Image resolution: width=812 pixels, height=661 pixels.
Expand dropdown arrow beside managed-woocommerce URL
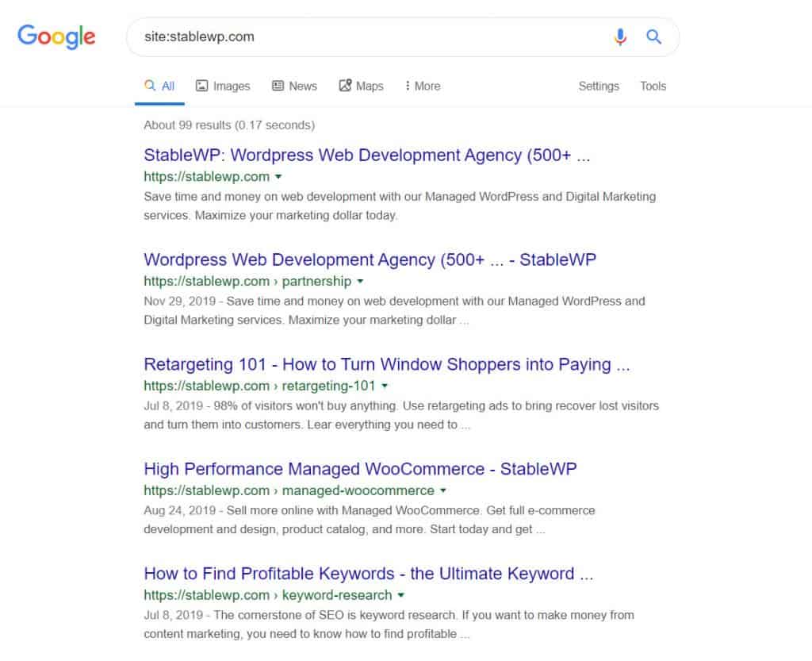tap(443, 490)
